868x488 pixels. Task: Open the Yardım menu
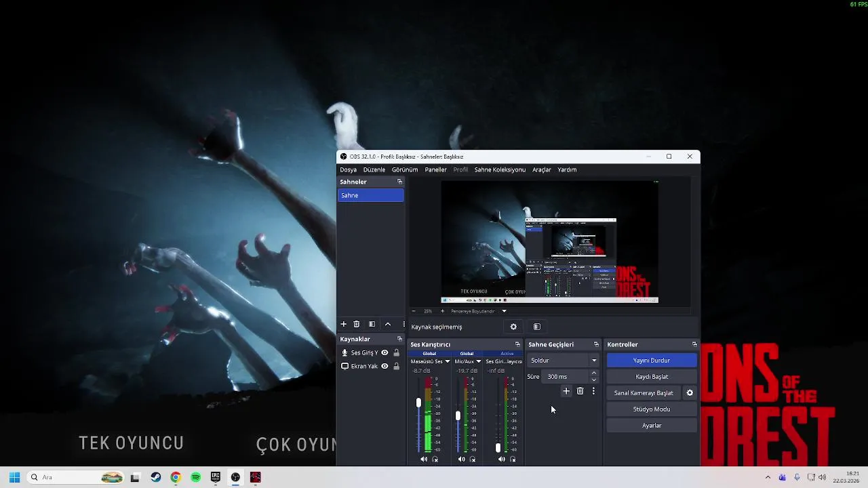567,169
